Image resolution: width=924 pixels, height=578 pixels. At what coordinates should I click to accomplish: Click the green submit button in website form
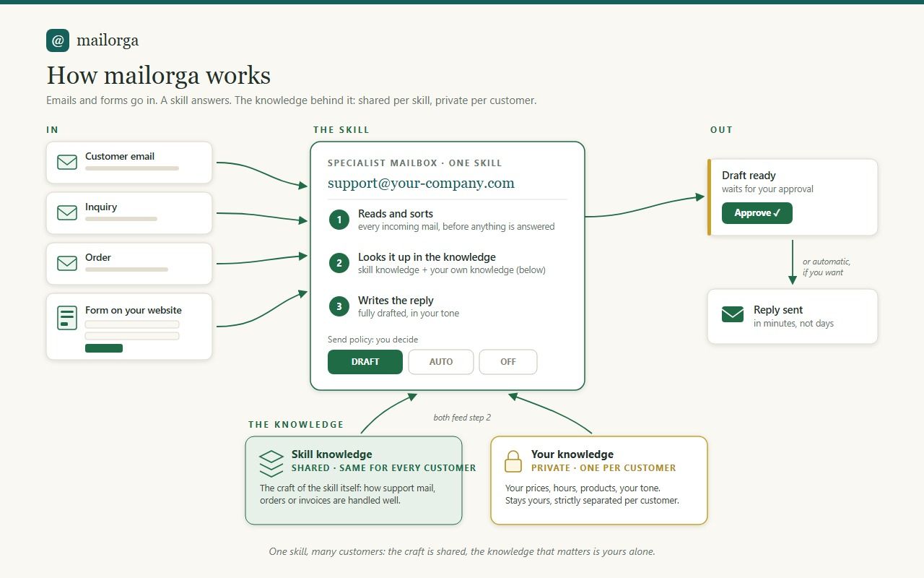point(104,348)
